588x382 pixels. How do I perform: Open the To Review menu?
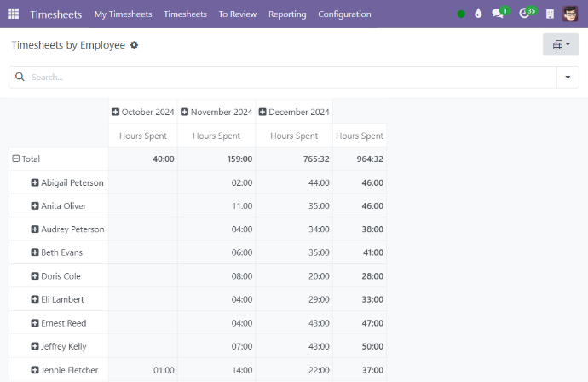coord(238,14)
